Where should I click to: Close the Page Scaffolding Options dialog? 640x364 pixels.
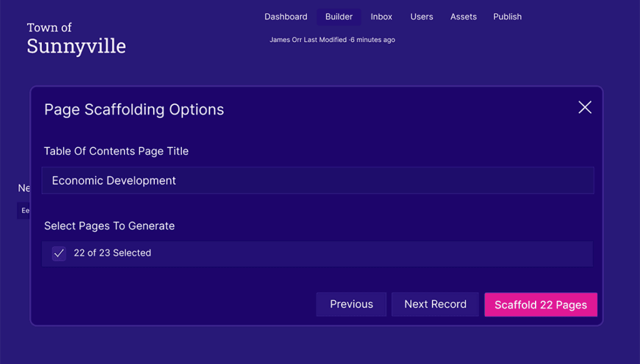(x=584, y=107)
